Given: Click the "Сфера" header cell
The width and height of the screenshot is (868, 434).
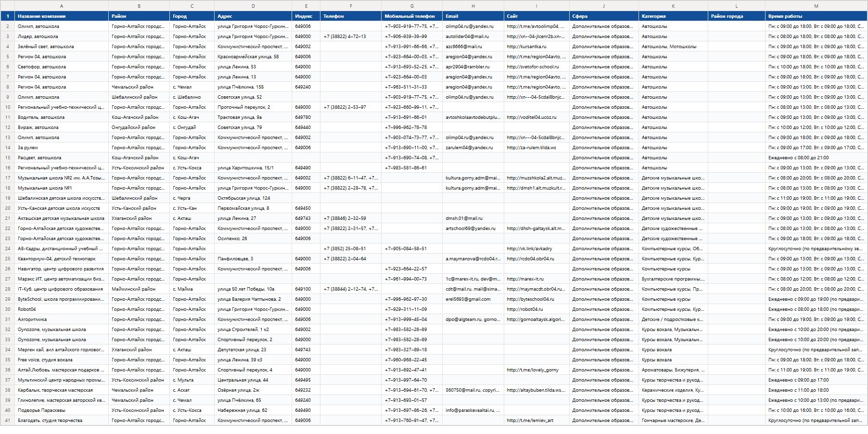Looking at the screenshot, I should click(x=604, y=16).
